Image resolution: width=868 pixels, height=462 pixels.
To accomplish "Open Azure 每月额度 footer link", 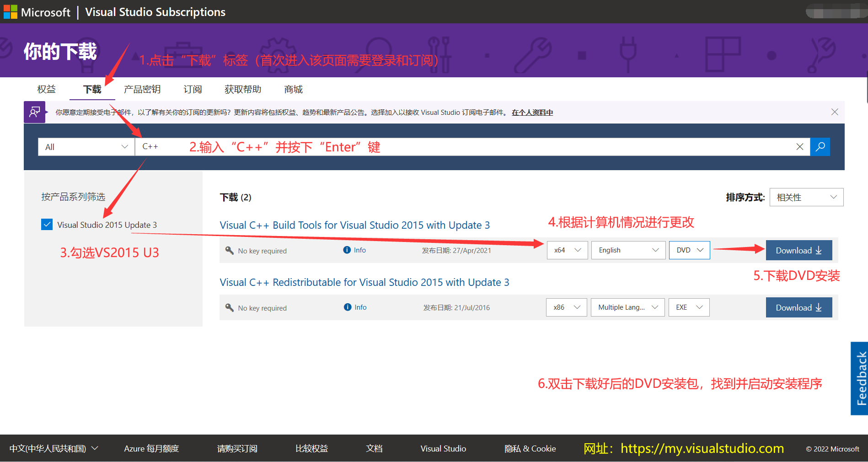I will [151, 449].
